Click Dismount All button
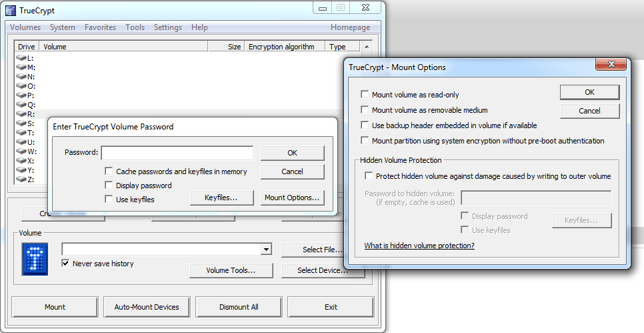 [239, 307]
